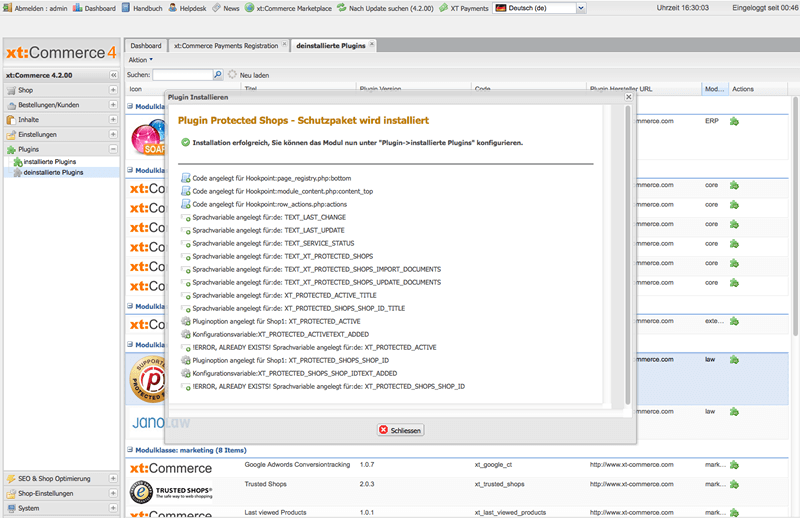This screenshot has height=518, width=800.
Task: Install the highlighted law plugin
Action: [x=734, y=360]
